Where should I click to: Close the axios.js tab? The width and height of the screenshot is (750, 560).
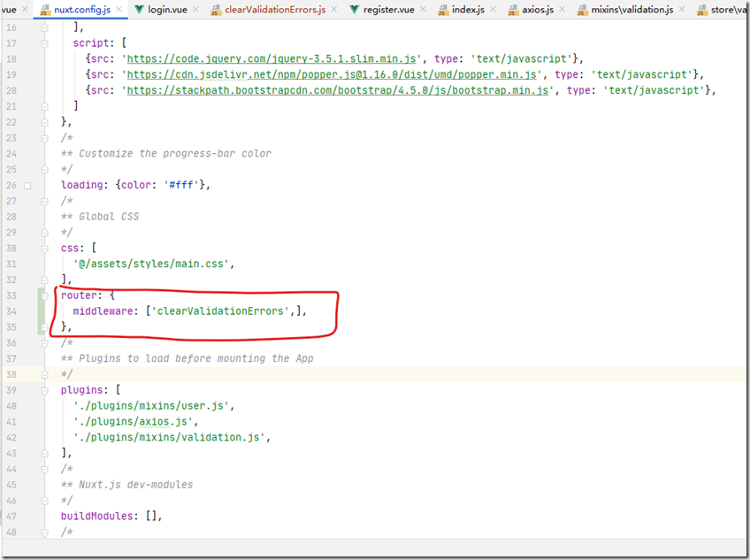point(562,9)
